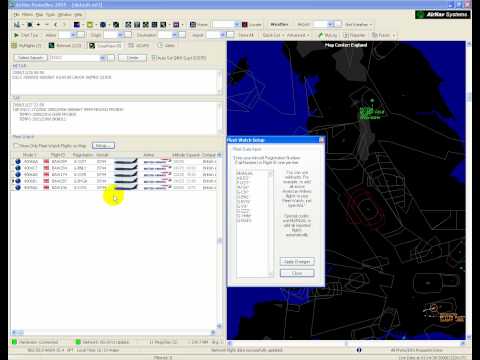Open the Filters menu
This screenshot has width=480, height=360.
click(x=27, y=15)
